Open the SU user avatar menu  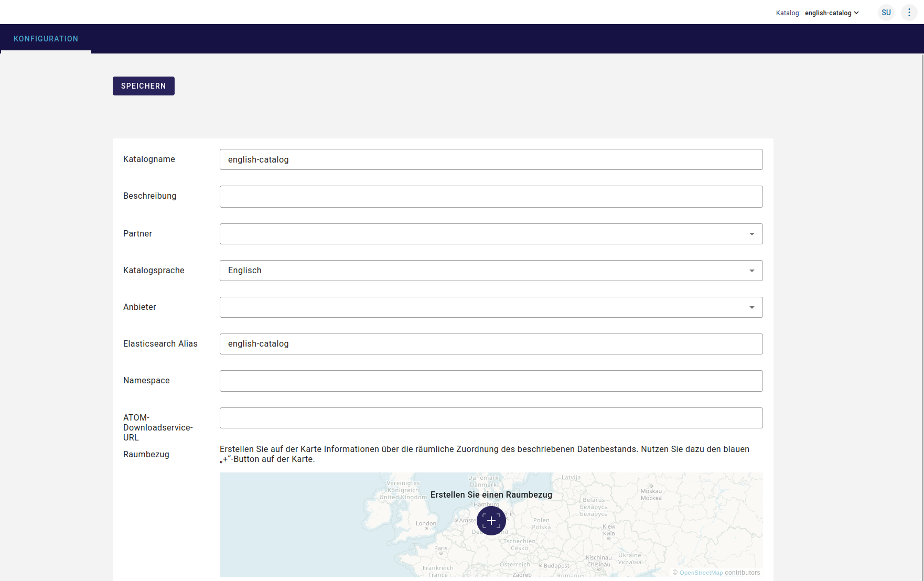886,13
